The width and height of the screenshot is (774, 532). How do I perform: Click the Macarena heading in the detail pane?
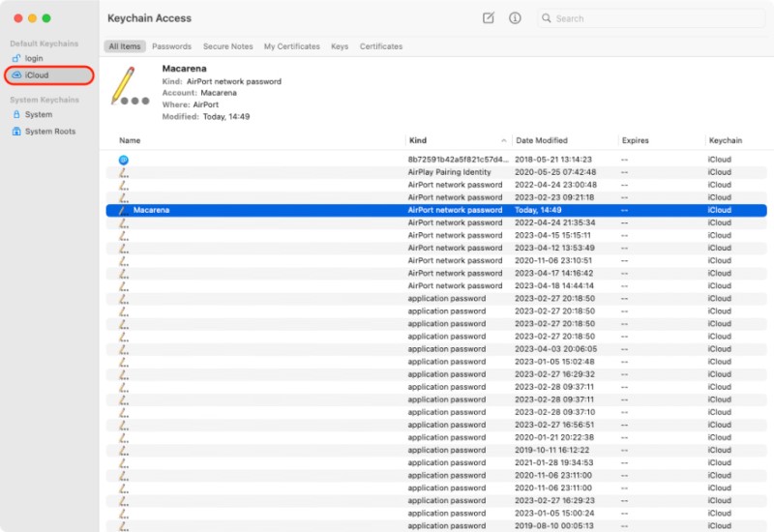coord(184,69)
